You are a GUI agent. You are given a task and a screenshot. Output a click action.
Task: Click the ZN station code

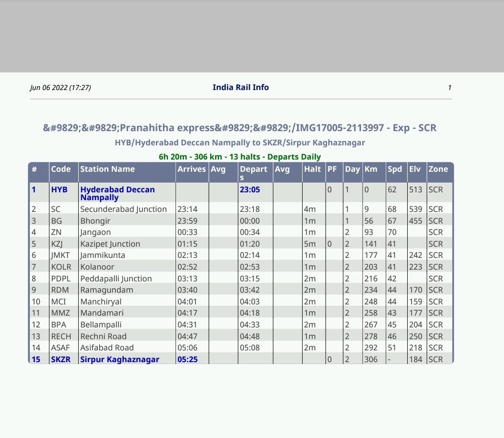56,232
